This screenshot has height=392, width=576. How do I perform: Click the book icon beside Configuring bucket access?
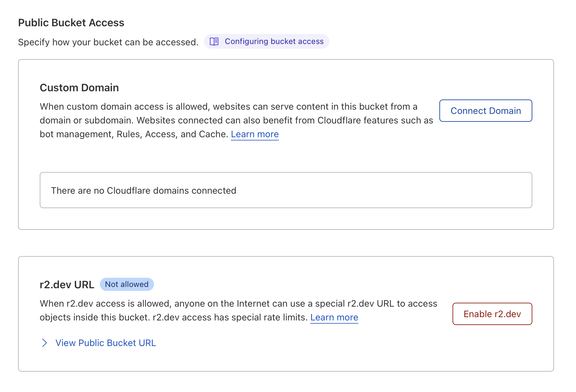214,41
